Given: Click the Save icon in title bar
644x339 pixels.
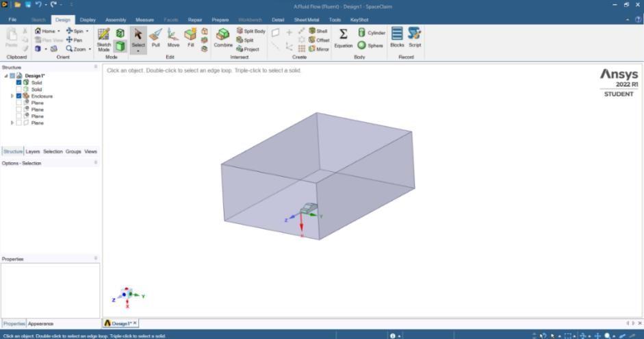Looking at the screenshot, I should (x=28, y=5).
